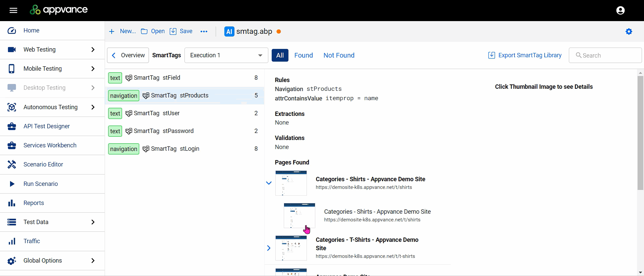This screenshot has width=644, height=276.
Task: Select the All filter tab
Action: pyautogui.click(x=280, y=55)
